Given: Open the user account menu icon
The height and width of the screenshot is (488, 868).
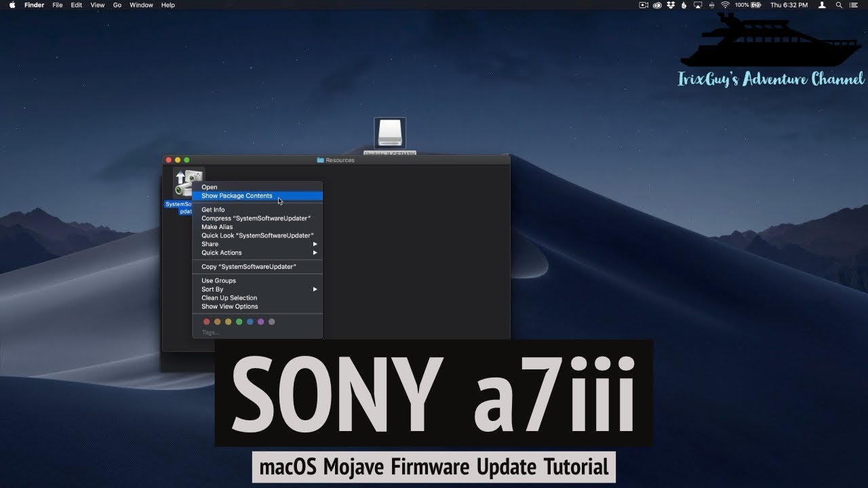Looking at the screenshot, I should point(823,5).
